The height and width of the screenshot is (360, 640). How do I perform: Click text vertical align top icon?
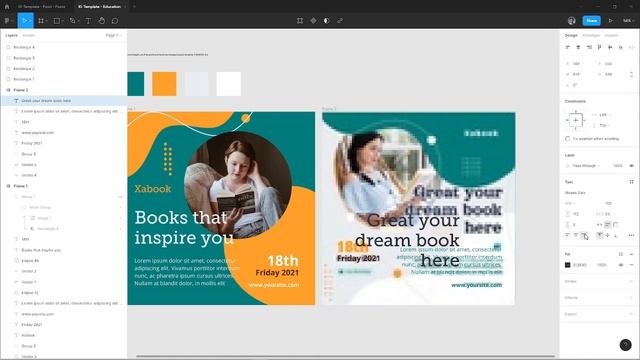tap(599, 235)
